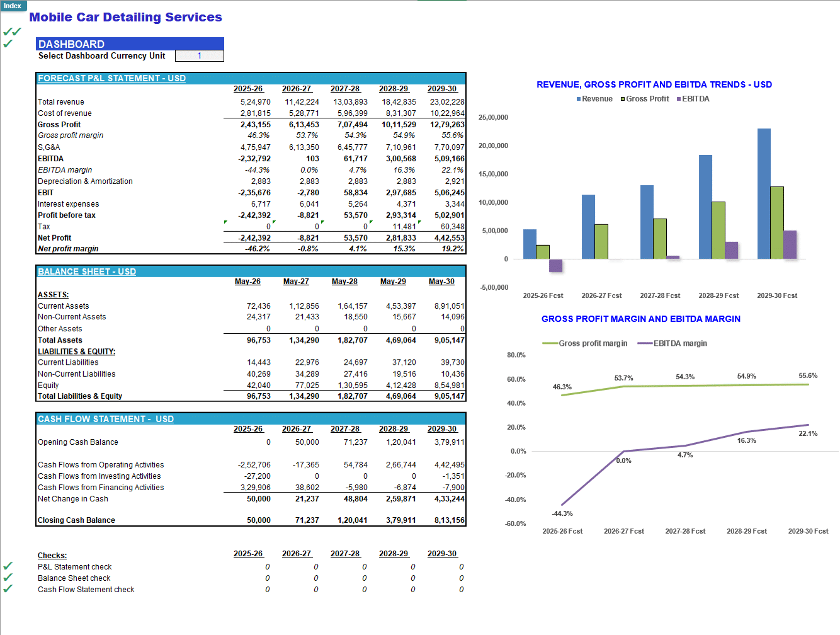Select Total revenue 2029-30 value 23,02,228
Screen dimensions: 840x635
(x=447, y=101)
